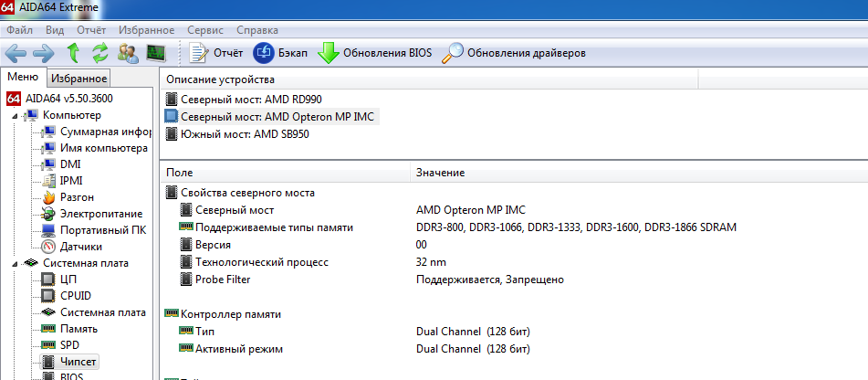Switch to the Избранное tab
The image size is (868, 380).
[78, 79]
